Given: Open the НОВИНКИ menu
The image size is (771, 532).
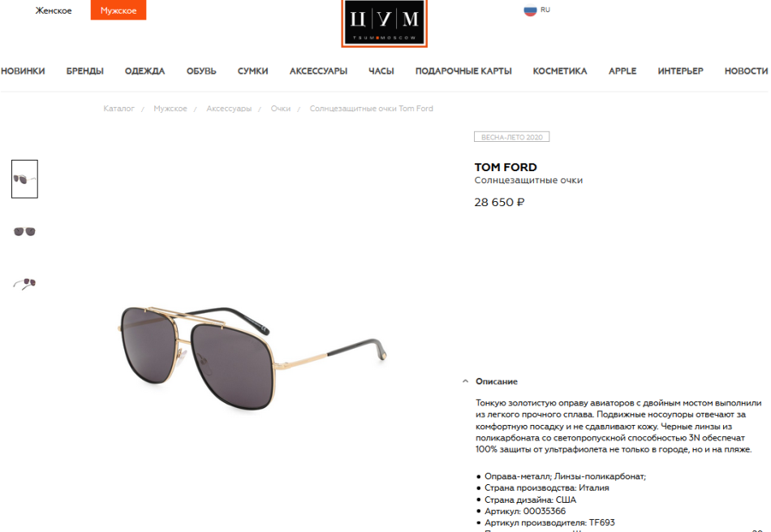Looking at the screenshot, I should [x=23, y=71].
